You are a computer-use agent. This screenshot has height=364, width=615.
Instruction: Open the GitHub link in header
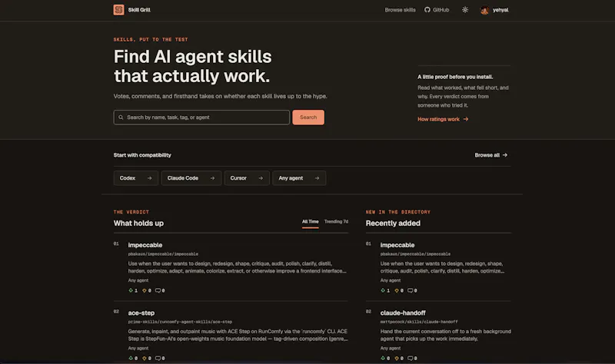[437, 10]
